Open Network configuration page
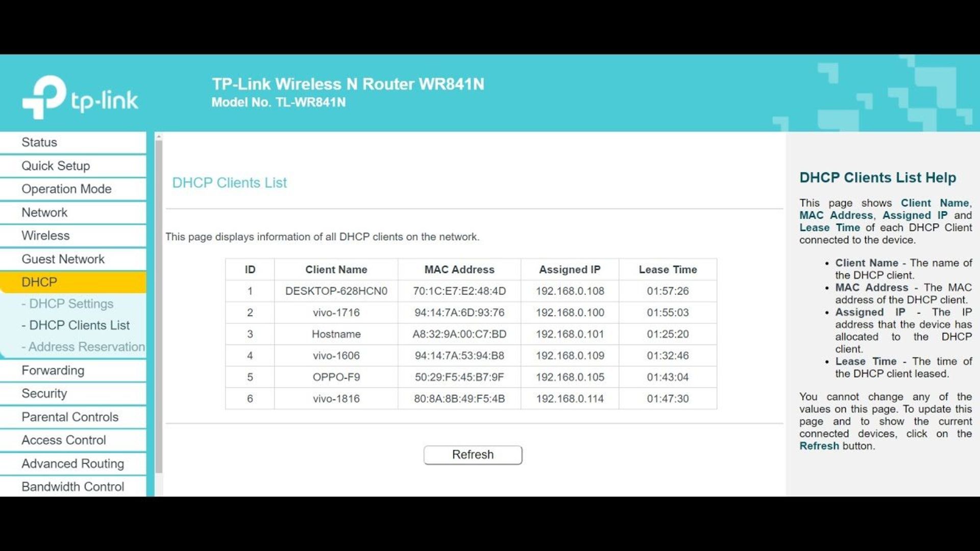The height and width of the screenshot is (551, 980). point(44,212)
